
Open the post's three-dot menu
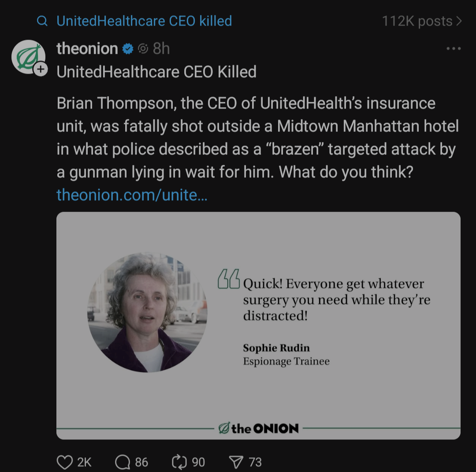tap(454, 49)
